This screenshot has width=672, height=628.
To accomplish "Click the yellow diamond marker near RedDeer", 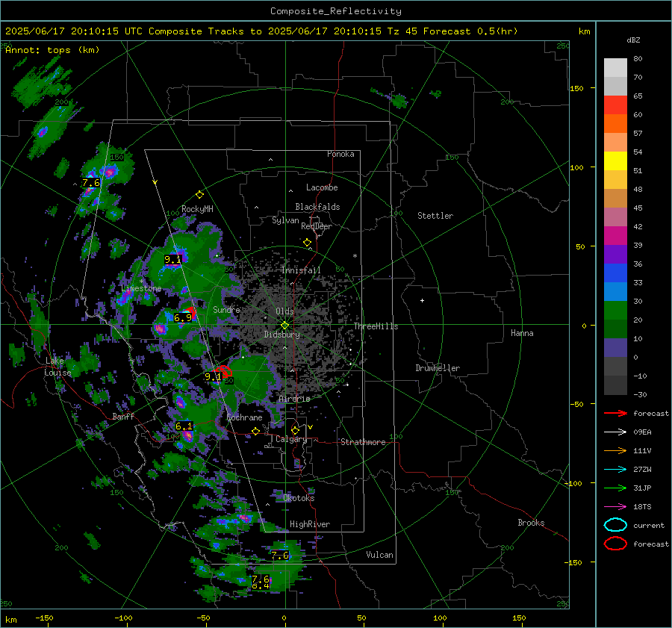I will tap(307, 243).
